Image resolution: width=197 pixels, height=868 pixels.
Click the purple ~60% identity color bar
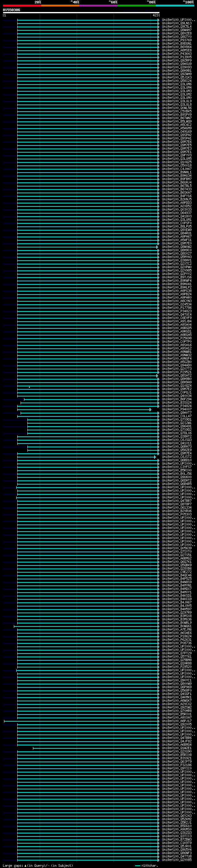(99, 6)
